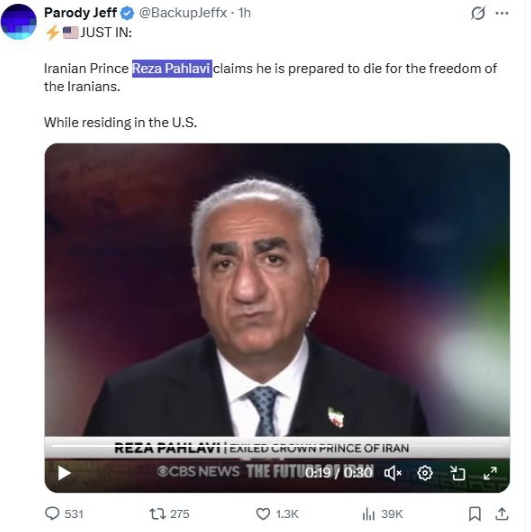Open the post's 1h timestamp
Screen dimensions: 531x532
pyautogui.click(x=244, y=13)
